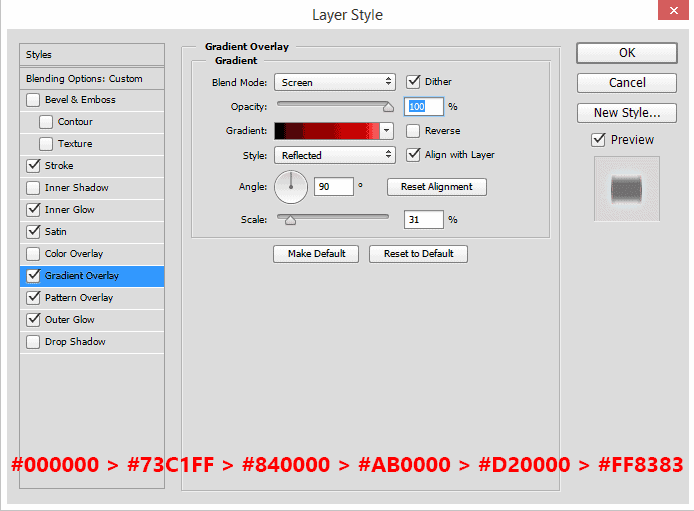Click the Scale percentage input field
The width and height of the screenshot is (694, 511).
click(x=424, y=219)
